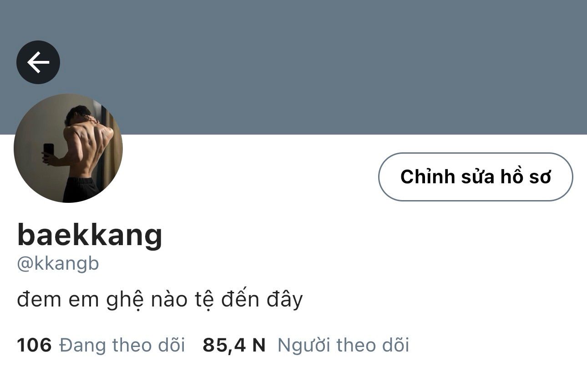Tap the @kkangb username handle
Viewport: 587px width, 392px height.
click(x=58, y=264)
